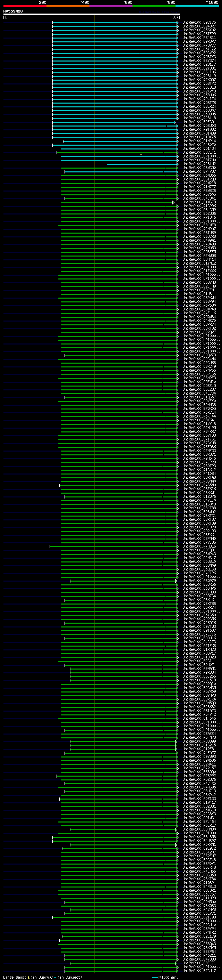Select the label UniRef100_C4C341
Viewport: 222px width, 980px height.
pos(199,198)
